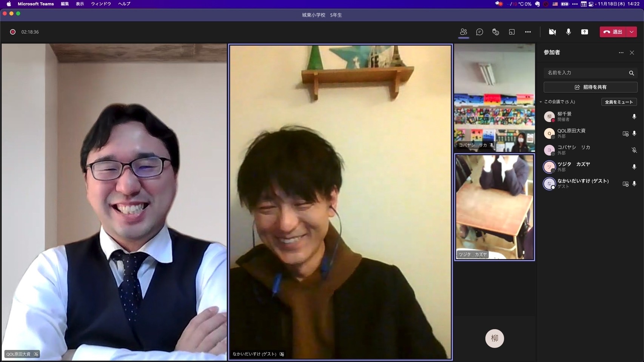Open the ウィンドウ menu
Screen dimensions: 644x362
(x=101, y=4)
